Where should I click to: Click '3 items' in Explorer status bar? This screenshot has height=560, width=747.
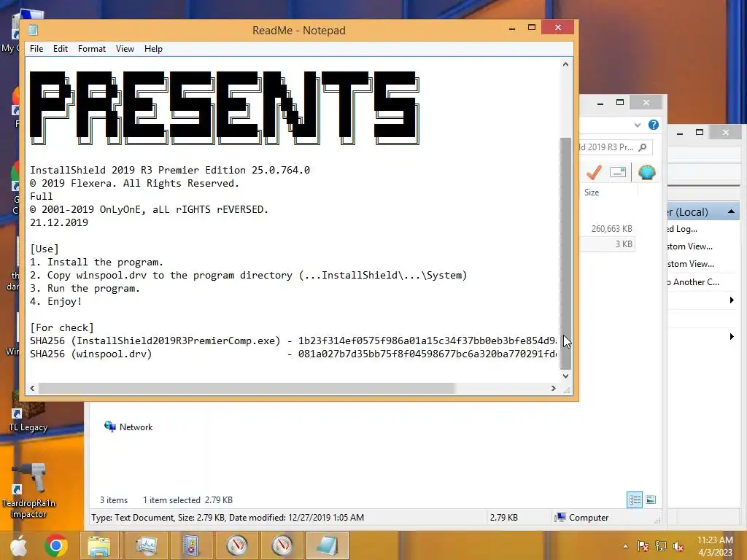(x=113, y=500)
